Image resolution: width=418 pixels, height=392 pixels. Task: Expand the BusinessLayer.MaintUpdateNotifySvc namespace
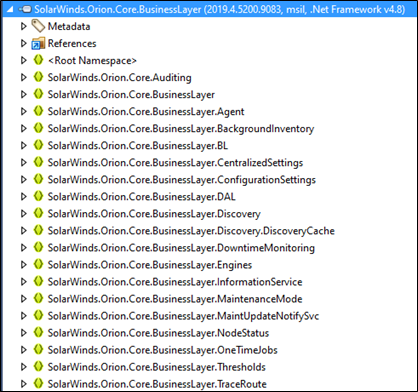coord(23,315)
